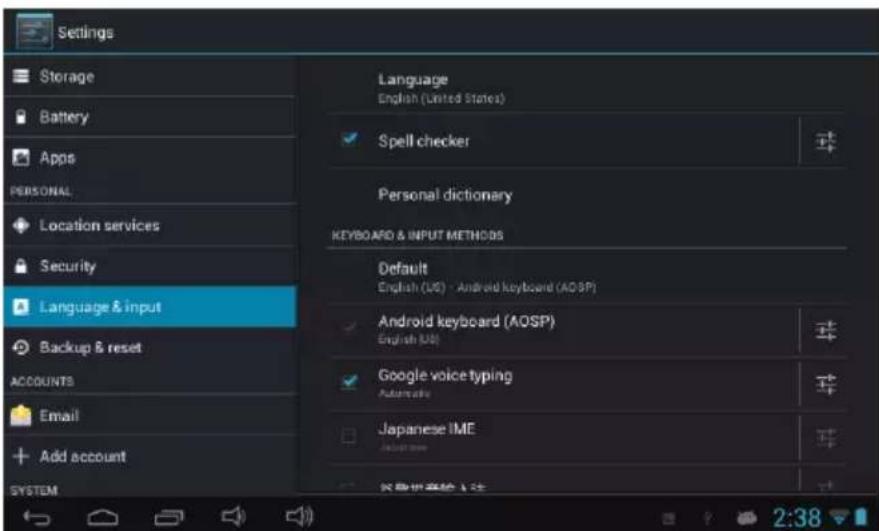Tap the Back navigation arrow
Viewport: 879px width, 531px height.
pos(37,518)
